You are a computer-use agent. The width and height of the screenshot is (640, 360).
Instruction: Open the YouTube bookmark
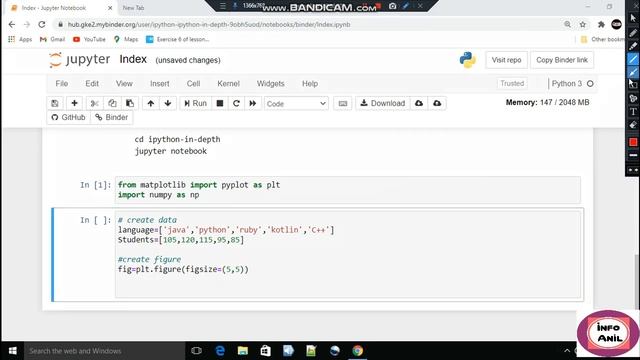[89, 39]
